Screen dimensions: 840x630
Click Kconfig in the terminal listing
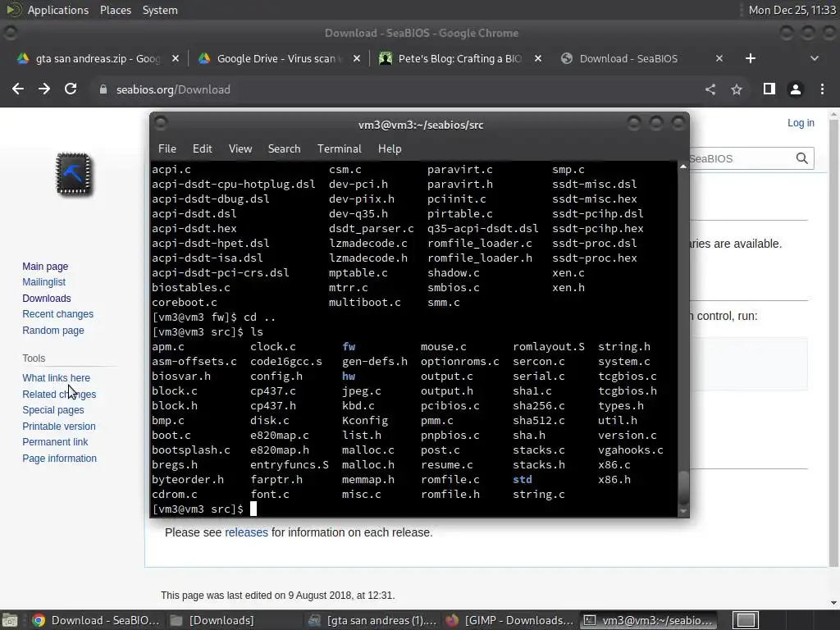pos(365,421)
